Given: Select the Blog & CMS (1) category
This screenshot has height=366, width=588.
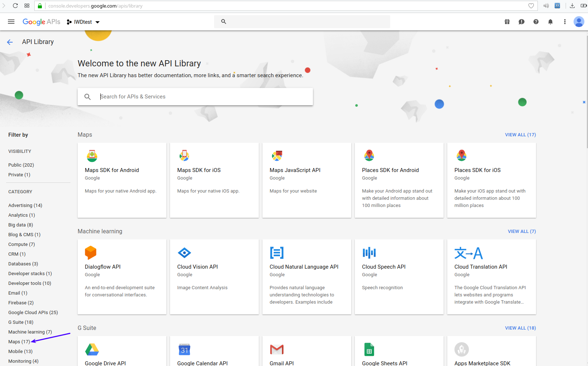Looking at the screenshot, I should pyautogui.click(x=25, y=234).
